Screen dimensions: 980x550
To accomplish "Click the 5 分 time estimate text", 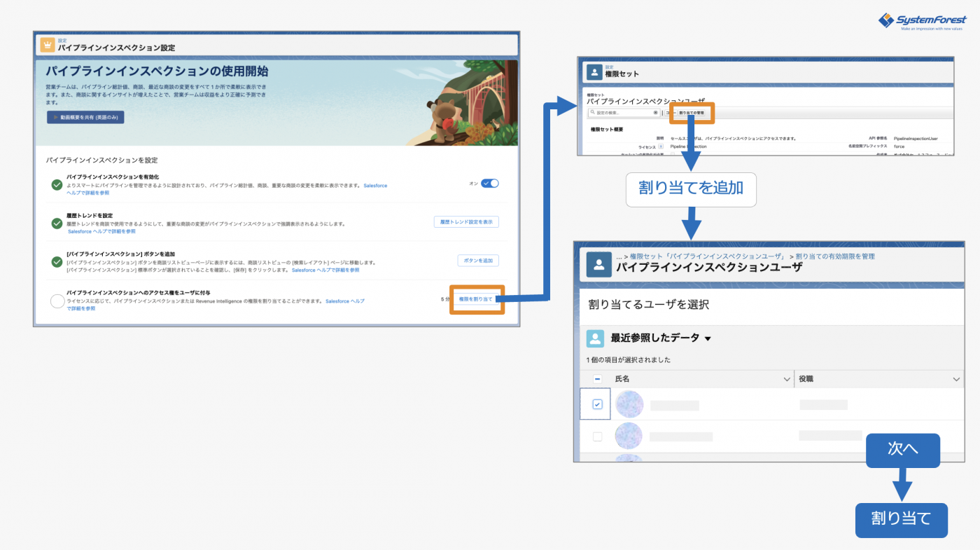I will point(445,299).
